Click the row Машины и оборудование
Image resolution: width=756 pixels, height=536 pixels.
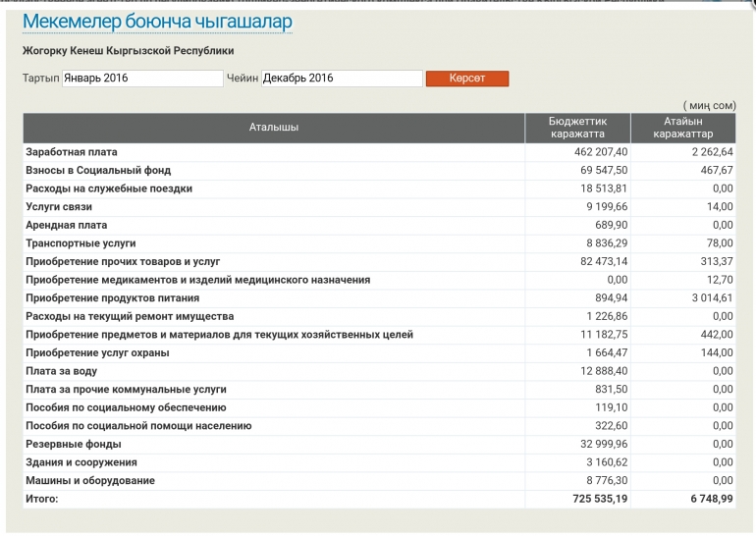(379, 481)
